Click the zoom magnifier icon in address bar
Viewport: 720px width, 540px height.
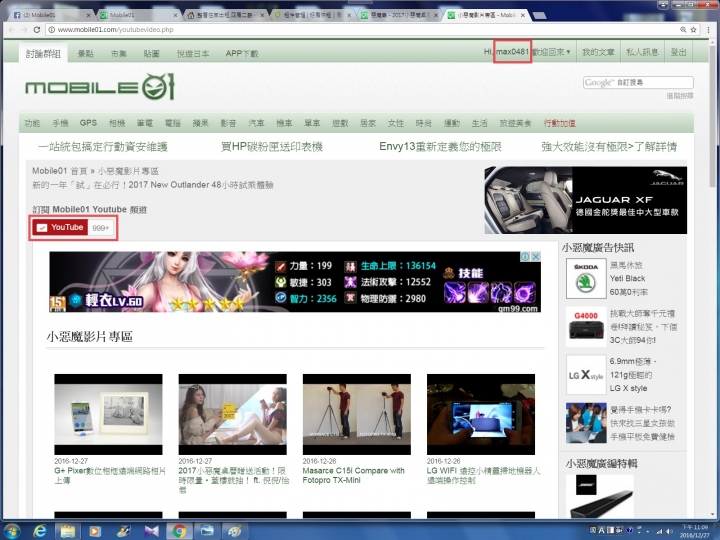(x=683, y=29)
